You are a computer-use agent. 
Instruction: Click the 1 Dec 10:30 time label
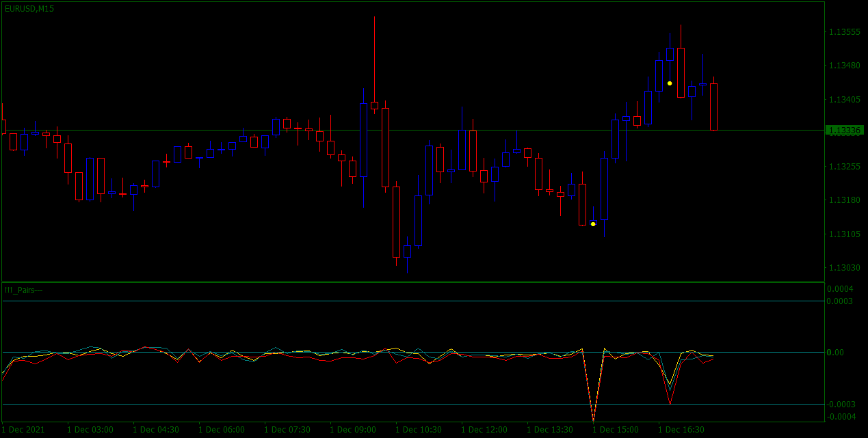tap(419, 430)
